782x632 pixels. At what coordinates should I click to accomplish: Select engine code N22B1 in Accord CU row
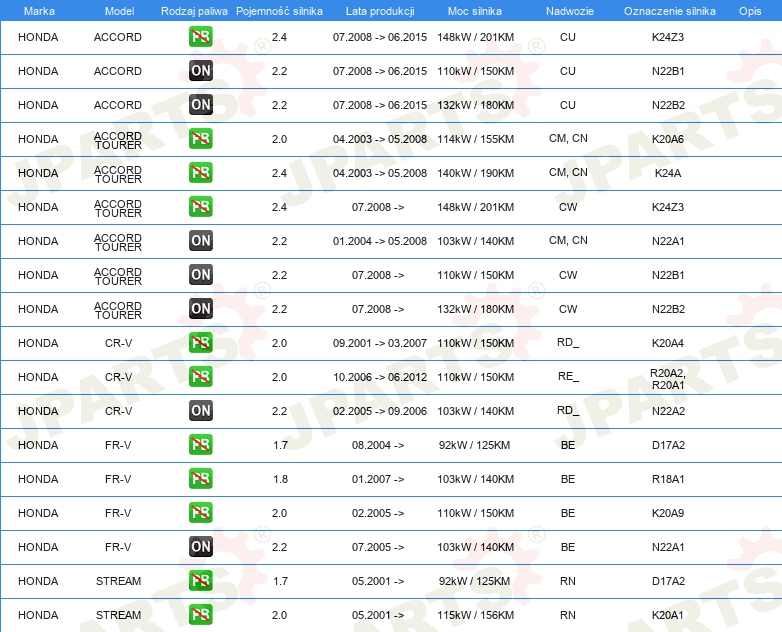668,71
